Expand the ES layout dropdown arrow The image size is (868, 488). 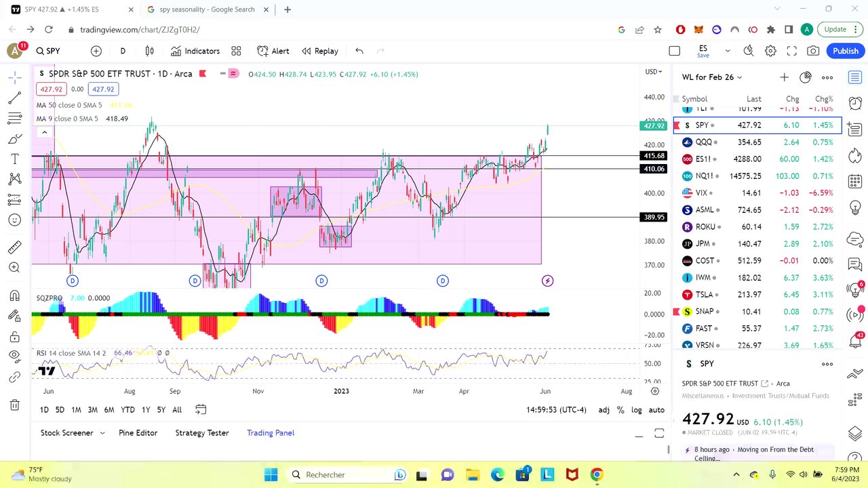click(x=728, y=51)
